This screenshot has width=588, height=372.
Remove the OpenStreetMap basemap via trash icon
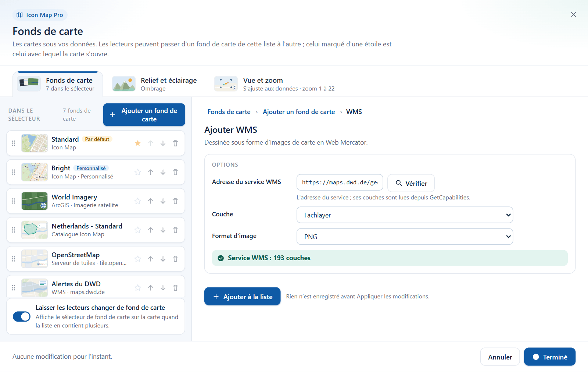pos(175,259)
